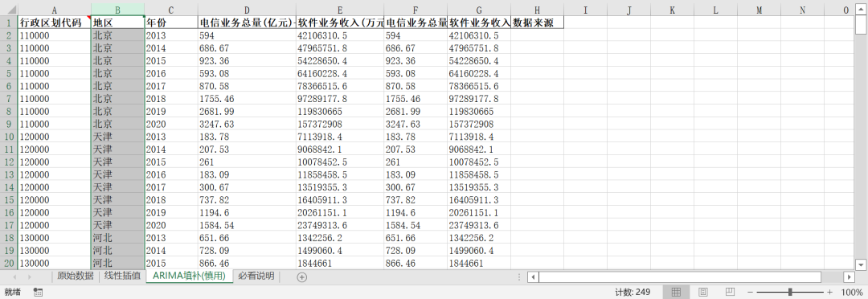
Task: Click the sheet tab bar split handle
Action: (518, 276)
